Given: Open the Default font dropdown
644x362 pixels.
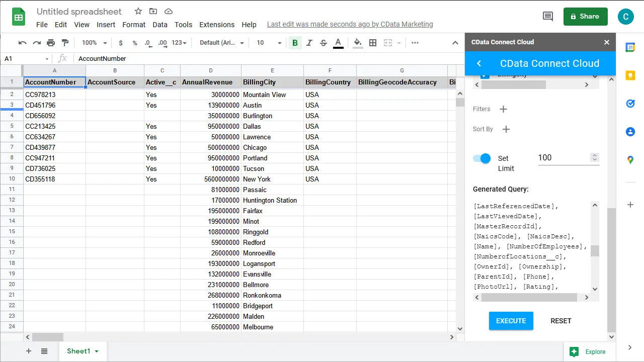Looking at the screenshot, I should pos(222,43).
